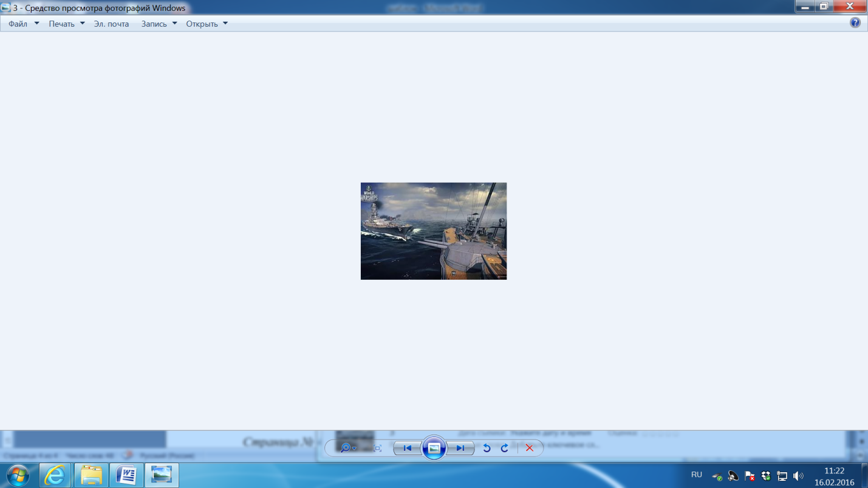This screenshot has width=868, height=488.
Task: Click the Photo Viewer title bar icon
Action: [x=5, y=8]
